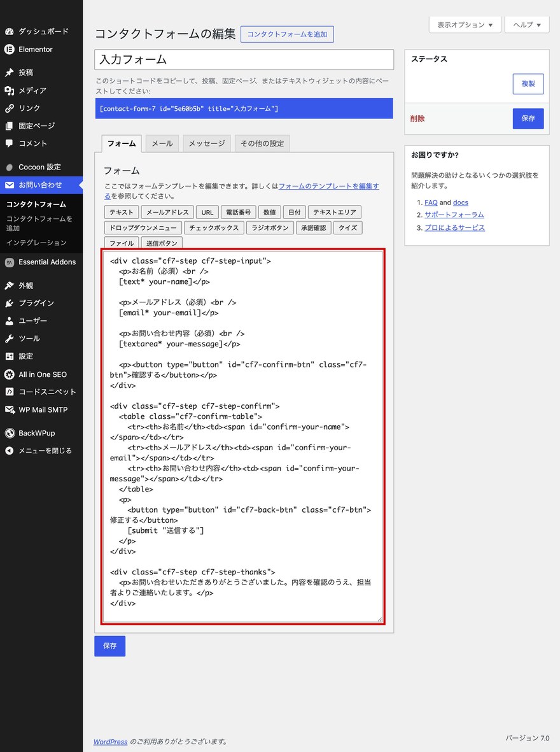560x752 pixels.
Task: Insert a テキスト tag
Action: click(x=122, y=213)
